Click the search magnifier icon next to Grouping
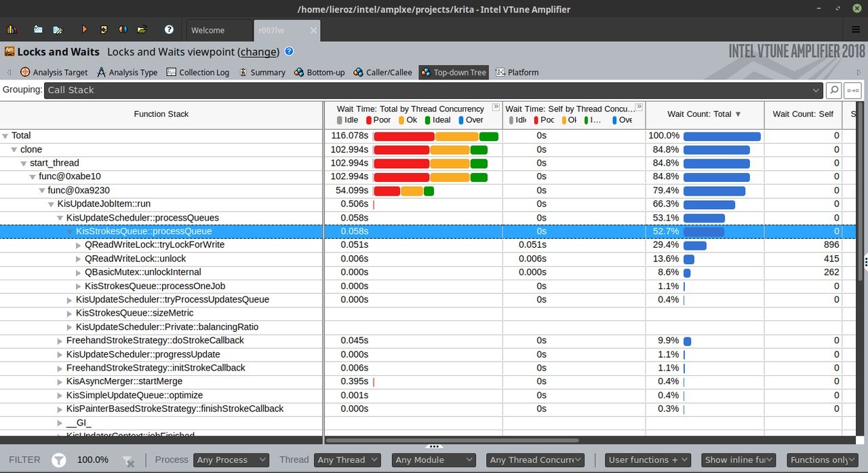Screen dimensions: 868x473 point(833,90)
